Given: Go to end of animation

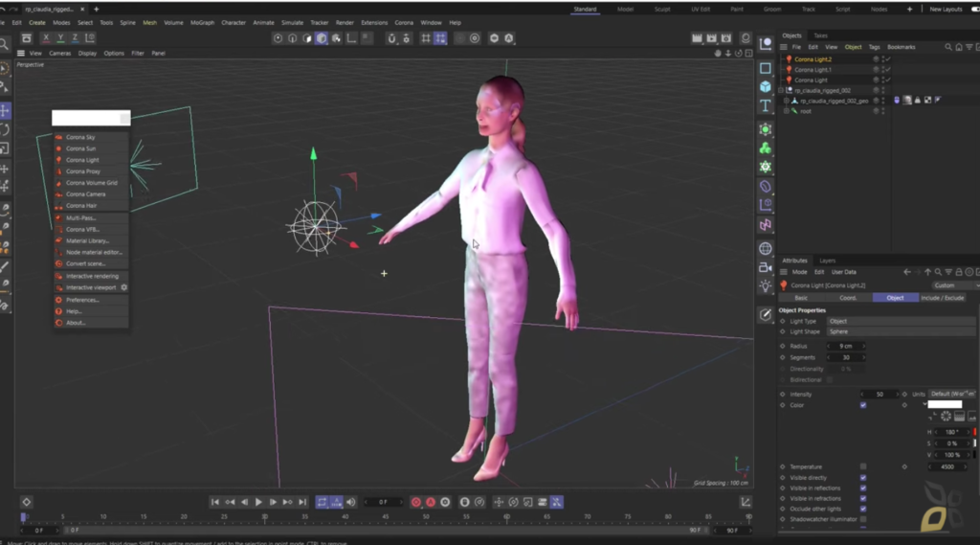Looking at the screenshot, I should pos(302,502).
